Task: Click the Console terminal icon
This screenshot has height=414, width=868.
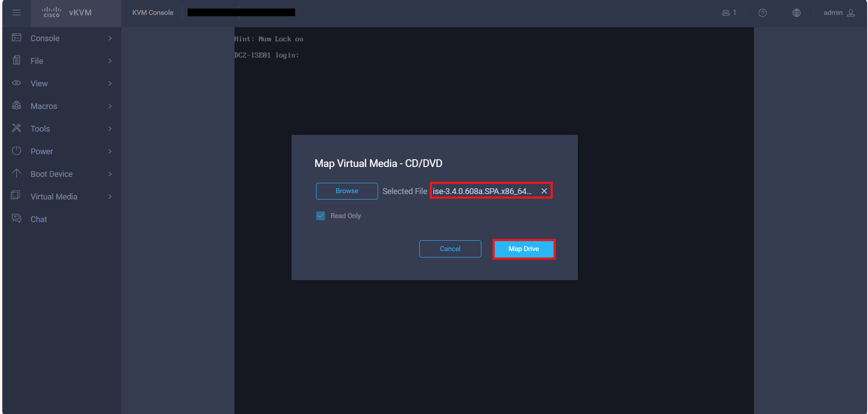Action: 17,38
